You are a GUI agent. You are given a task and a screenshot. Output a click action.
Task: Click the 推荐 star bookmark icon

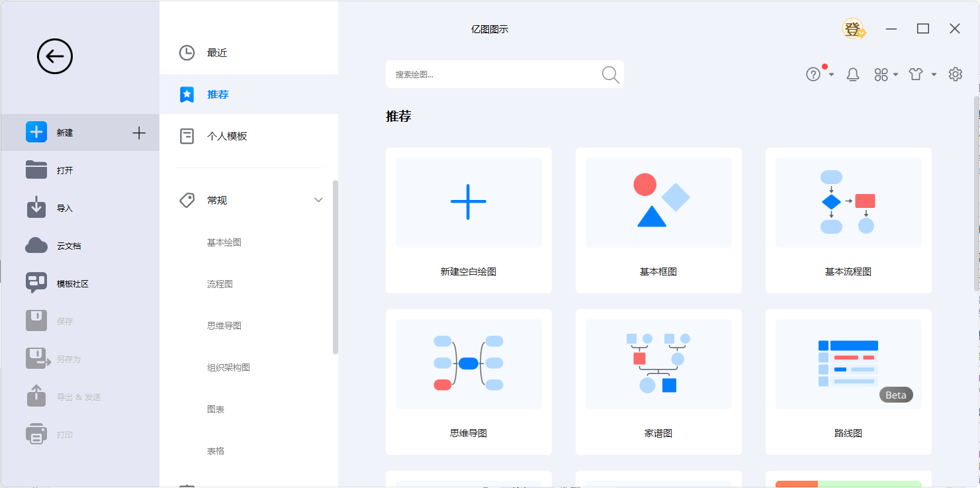point(187,94)
